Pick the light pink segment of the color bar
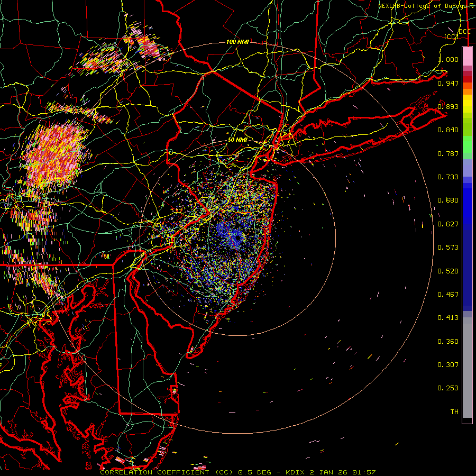Image resolution: width=476 pixels, height=476 pixels. pos(467,57)
